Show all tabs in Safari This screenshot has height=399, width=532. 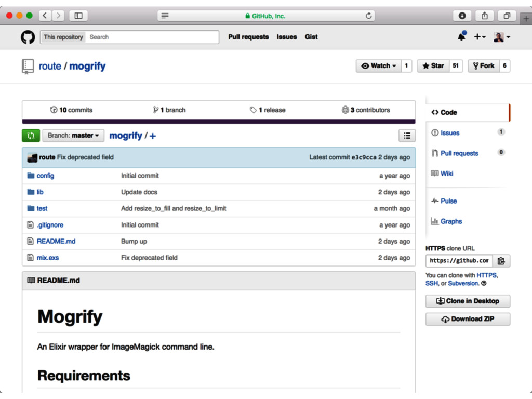click(x=507, y=16)
